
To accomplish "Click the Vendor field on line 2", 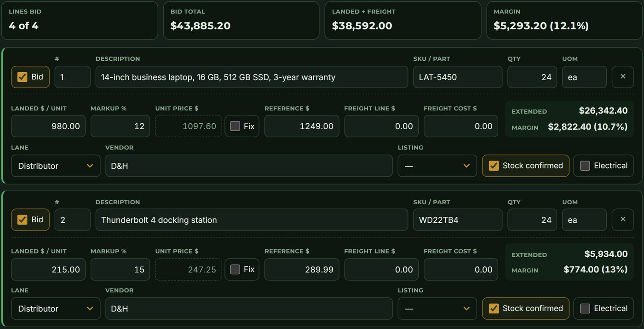I will pyautogui.click(x=249, y=308).
